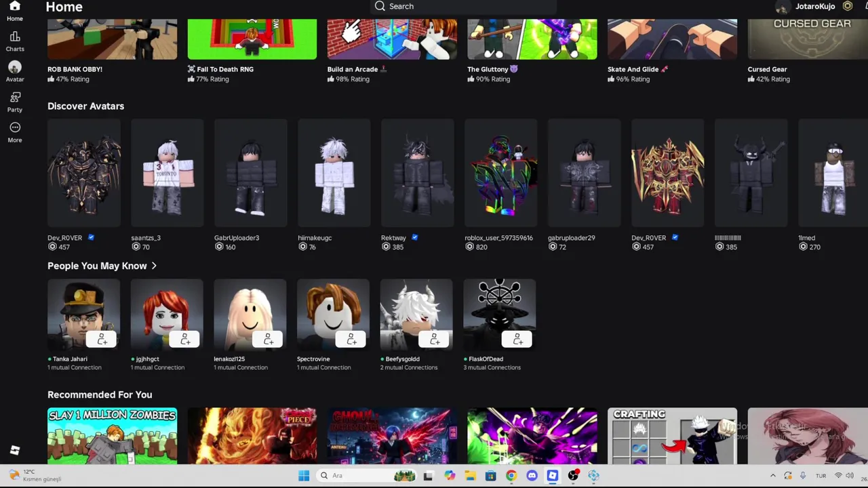Open The Gluttony game

pyautogui.click(x=532, y=39)
